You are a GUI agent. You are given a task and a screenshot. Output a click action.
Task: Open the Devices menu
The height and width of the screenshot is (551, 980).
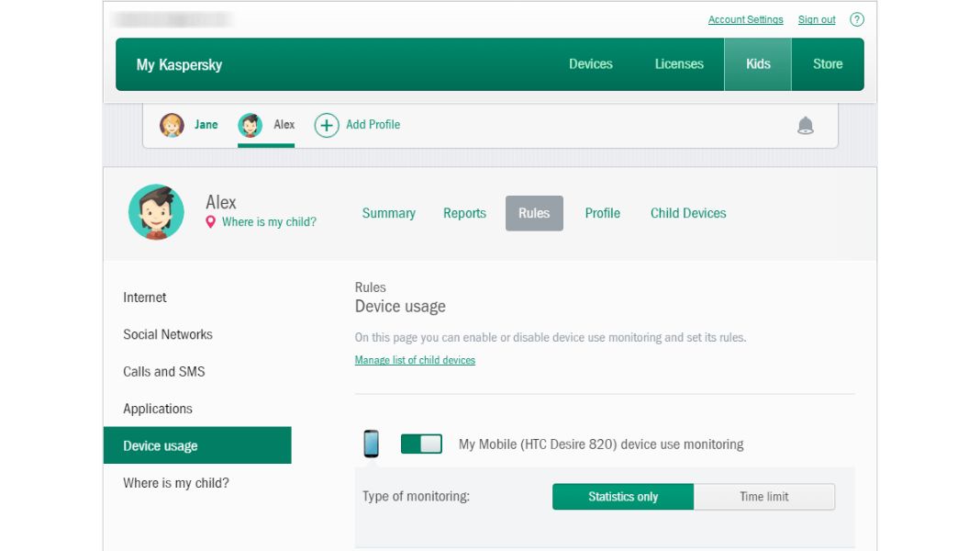[591, 63]
